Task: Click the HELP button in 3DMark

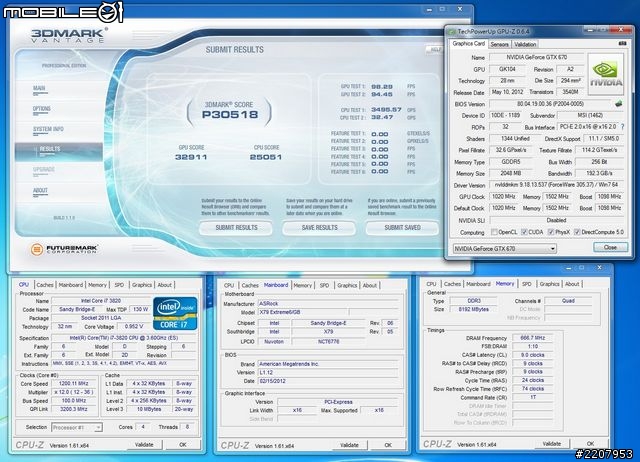Action: pyautogui.click(x=434, y=49)
